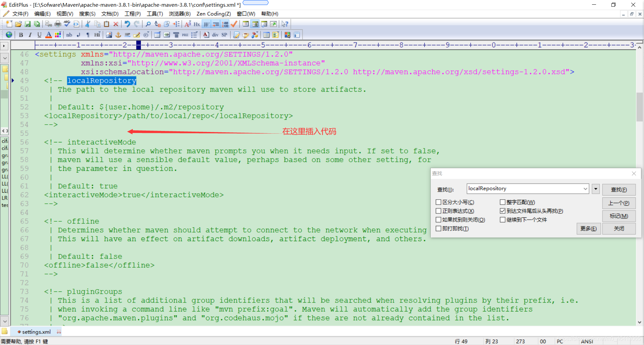
Task: Expand left panel directory dropdown arrow
Action: coord(5,58)
